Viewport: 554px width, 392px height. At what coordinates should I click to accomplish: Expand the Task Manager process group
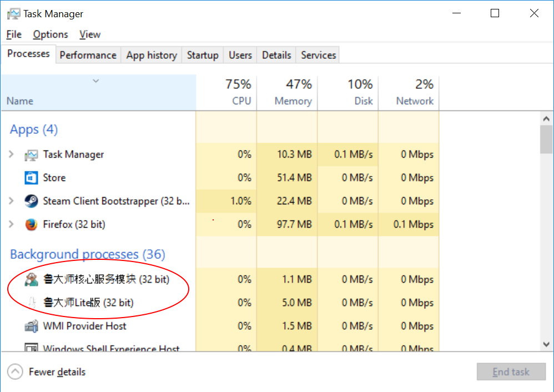pos(11,154)
